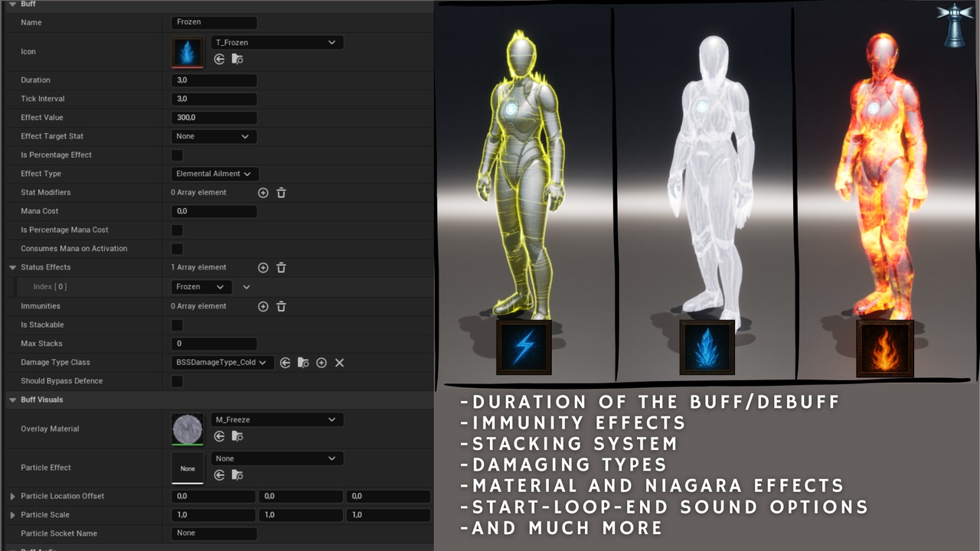
Task: Enable the Is Stackable checkbox
Action: [177, 325]
